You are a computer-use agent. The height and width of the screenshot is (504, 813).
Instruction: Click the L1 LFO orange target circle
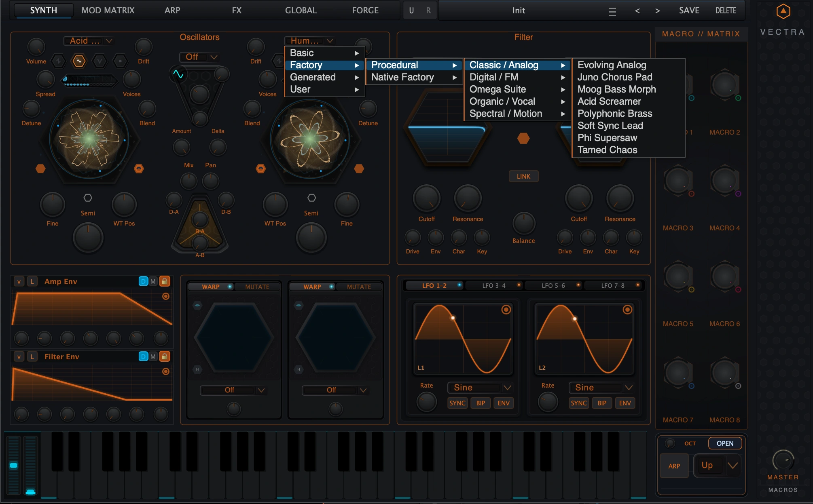[506, 310]
